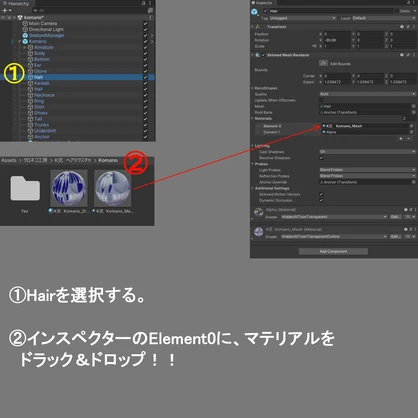Lock the Hierarchy panel
The height and width of the screenshot is (418, 418).
coord(143,3)
